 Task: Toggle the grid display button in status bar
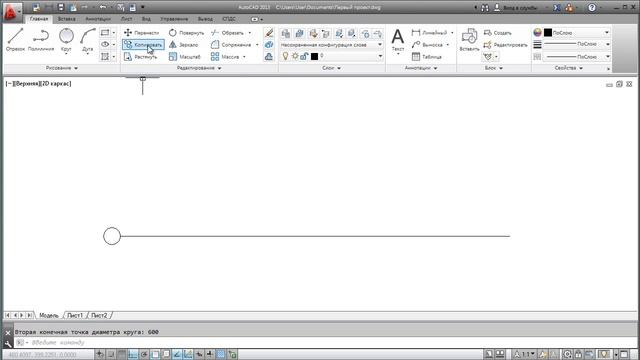click(x=122, y=354)
